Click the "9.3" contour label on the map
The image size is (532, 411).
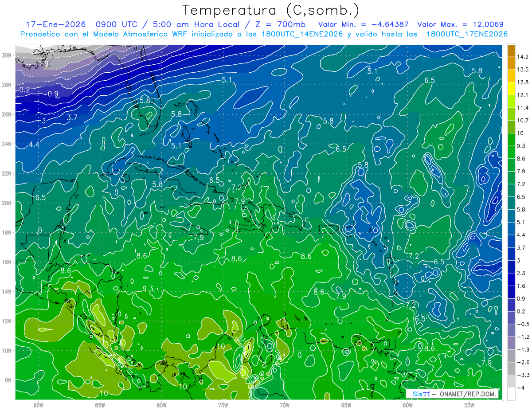pyautogui.click(x=148, y=289)
